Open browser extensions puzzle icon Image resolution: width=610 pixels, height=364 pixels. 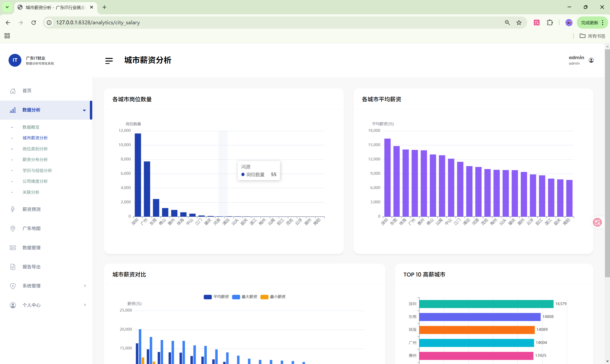point(550,23)
